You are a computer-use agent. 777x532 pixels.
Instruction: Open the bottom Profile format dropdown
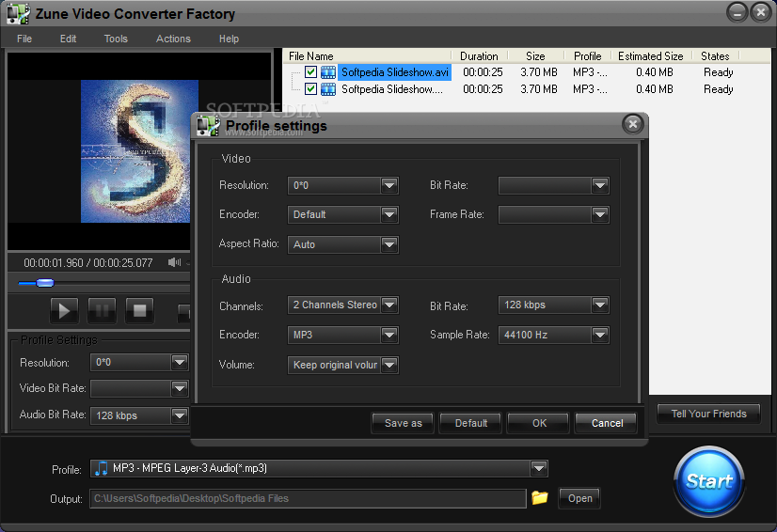[539, 469]
